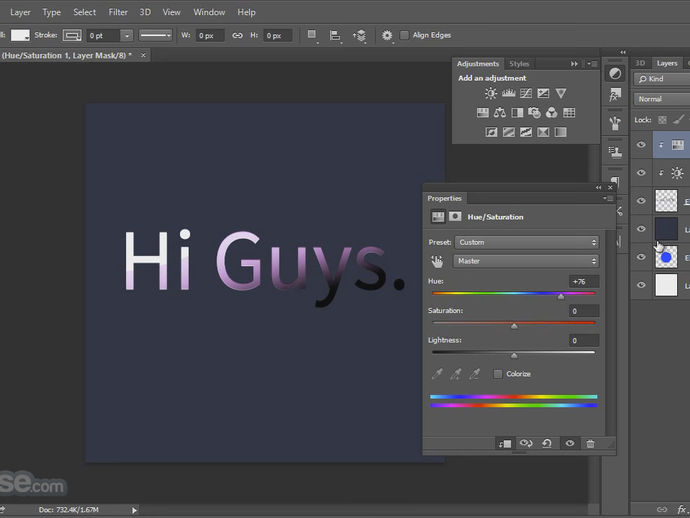The image size is (690, 518).
Task: Add a Levels adjustment from Adjustments panel
Action: tap(508, 93)
